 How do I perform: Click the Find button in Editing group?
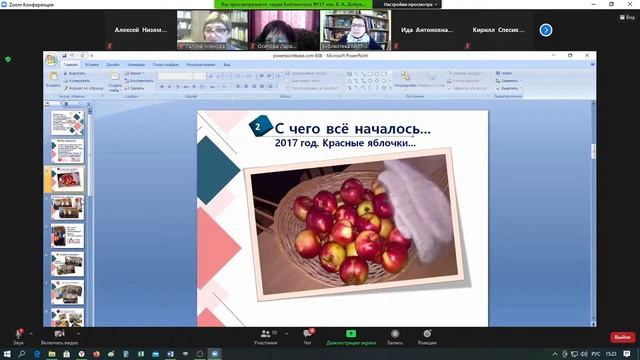click(504, 73)
